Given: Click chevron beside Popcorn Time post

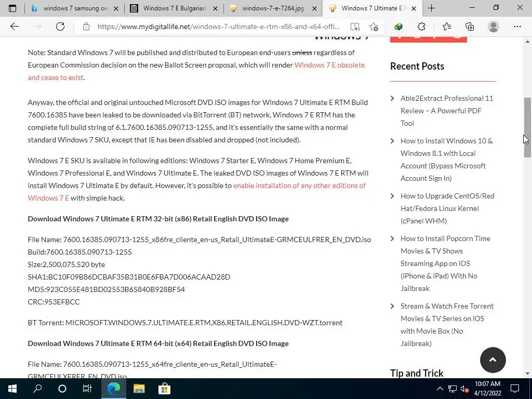Looking at the screenshot, I should click(393, 238).
